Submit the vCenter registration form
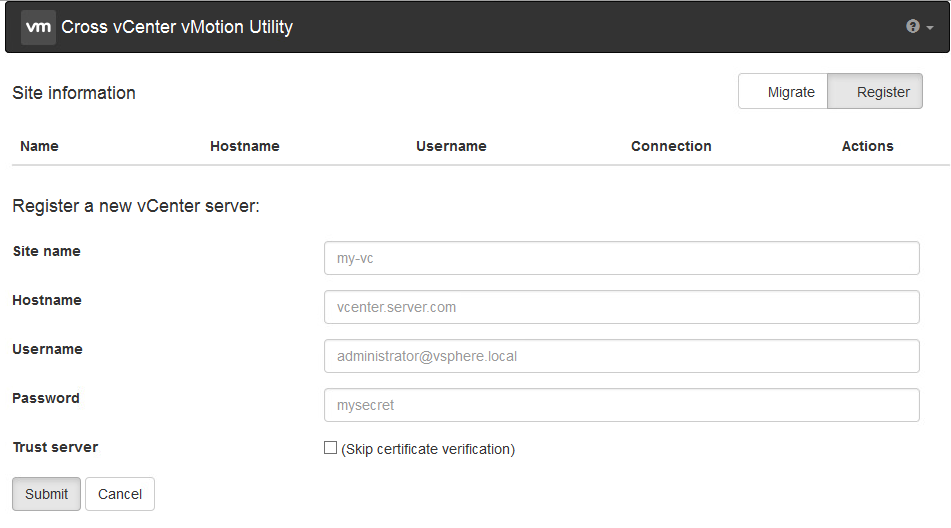Image resolution: width=951 pixels, height=528 pixels. [47, 494]
